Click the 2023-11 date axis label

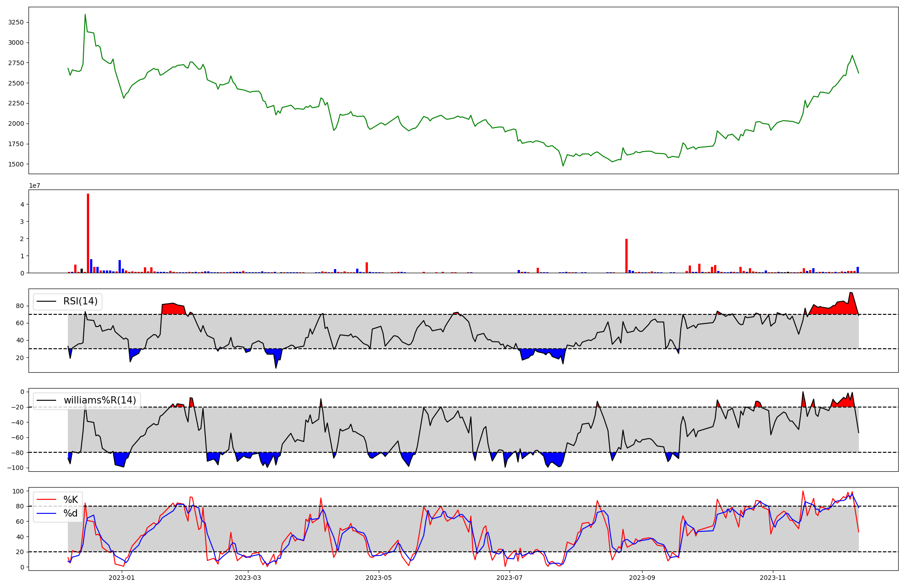773,578
